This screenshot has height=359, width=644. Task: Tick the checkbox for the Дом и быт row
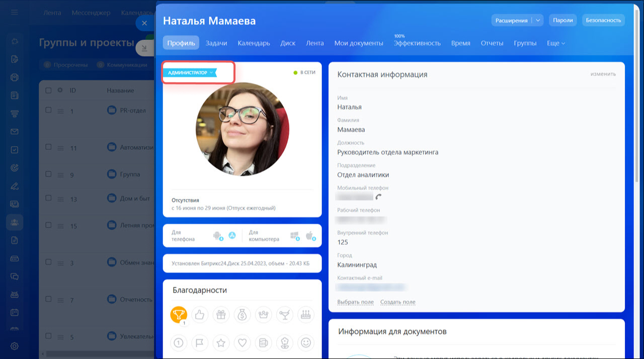(x=48, y=198)
